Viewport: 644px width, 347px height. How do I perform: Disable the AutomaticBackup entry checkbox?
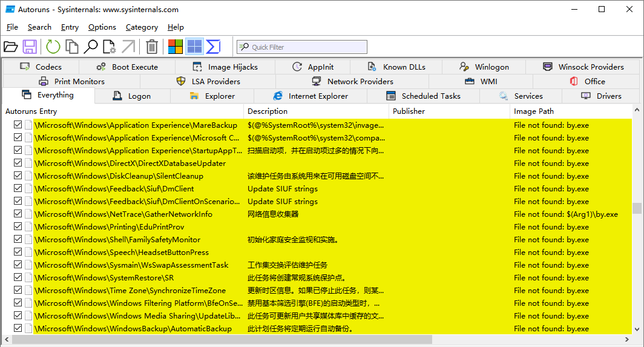18,328
